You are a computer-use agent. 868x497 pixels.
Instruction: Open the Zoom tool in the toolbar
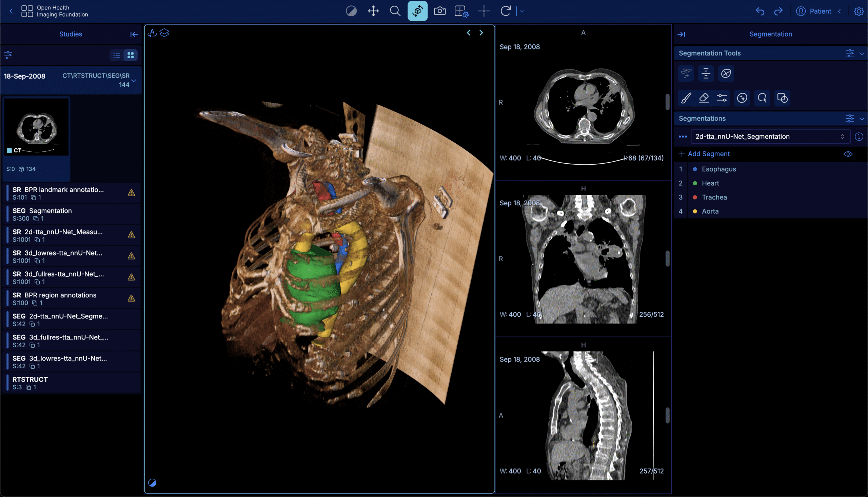pyautogui.click(x=395, y=11)
